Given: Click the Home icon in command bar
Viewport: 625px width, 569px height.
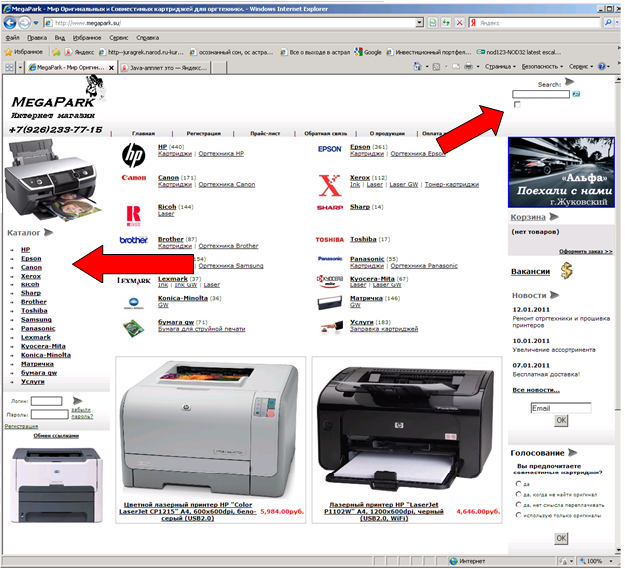Looking at the screenshot, I should 417,66.
